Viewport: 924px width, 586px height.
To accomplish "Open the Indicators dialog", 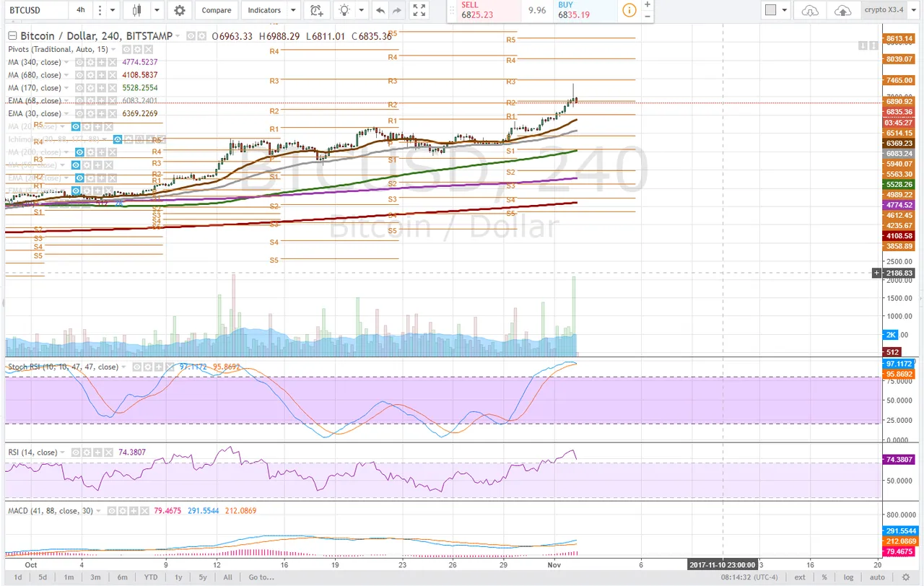I will 264,10.
